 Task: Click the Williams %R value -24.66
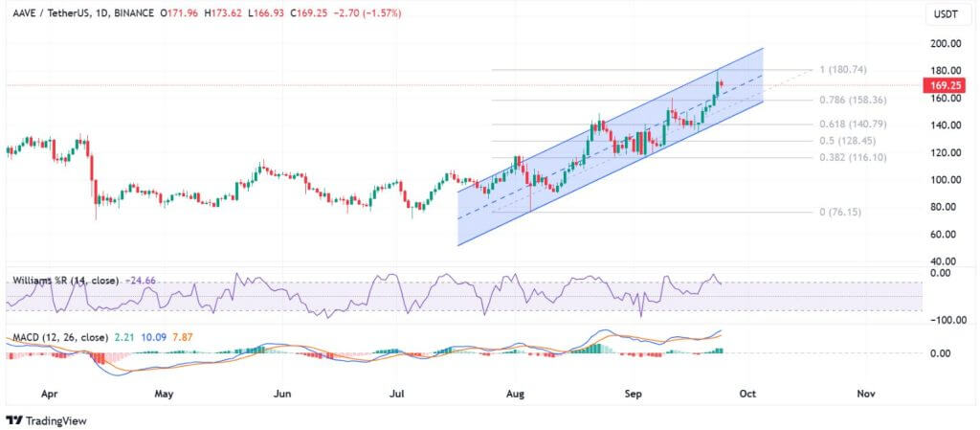click(140, 281)
